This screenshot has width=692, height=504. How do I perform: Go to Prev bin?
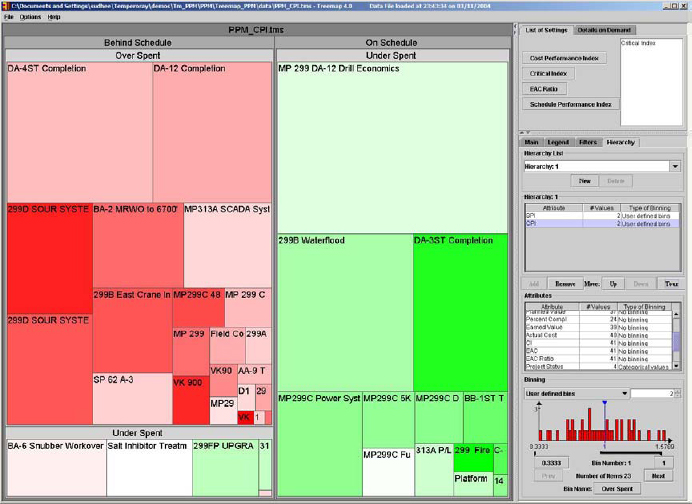(548, 476)
